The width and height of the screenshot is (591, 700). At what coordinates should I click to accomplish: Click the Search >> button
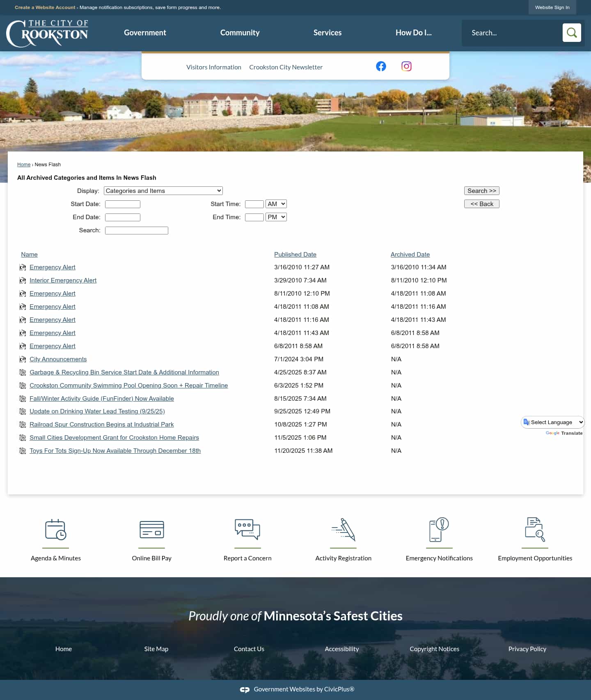[x=482, y=190]
